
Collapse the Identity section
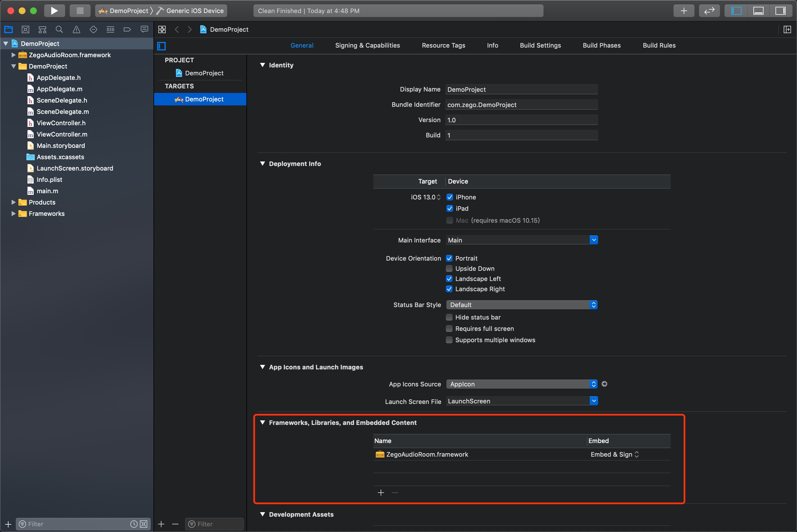[x=263, y=65]
